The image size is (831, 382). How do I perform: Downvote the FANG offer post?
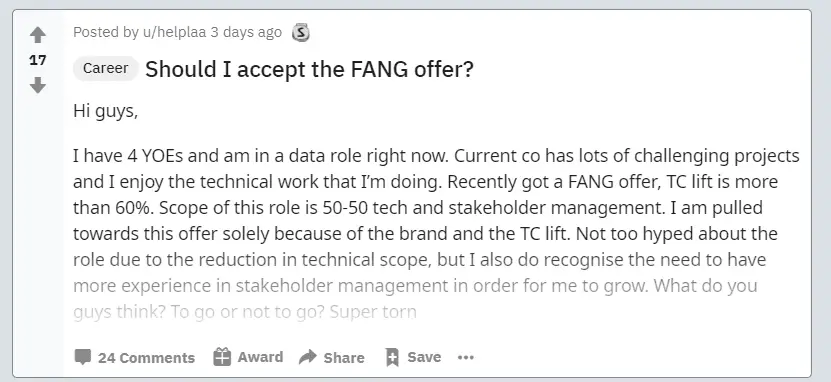coord(38,85)
